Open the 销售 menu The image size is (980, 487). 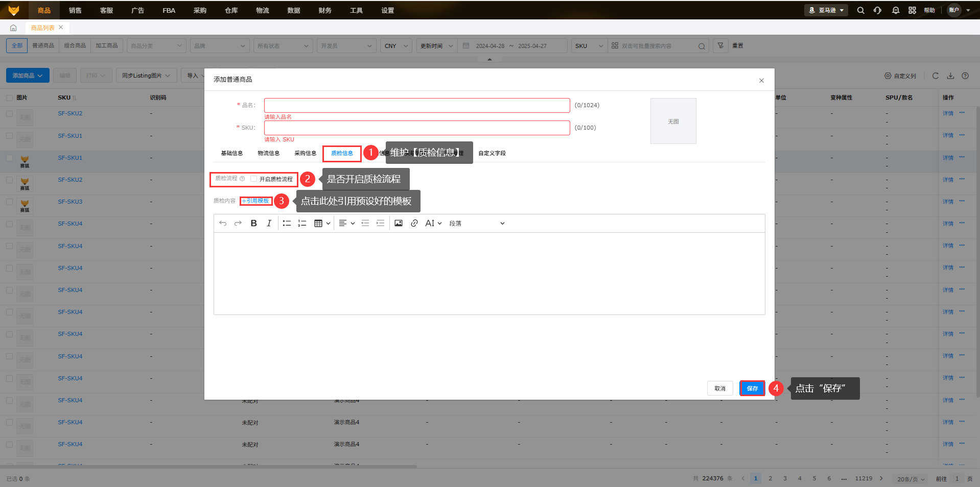click(75, 10)
